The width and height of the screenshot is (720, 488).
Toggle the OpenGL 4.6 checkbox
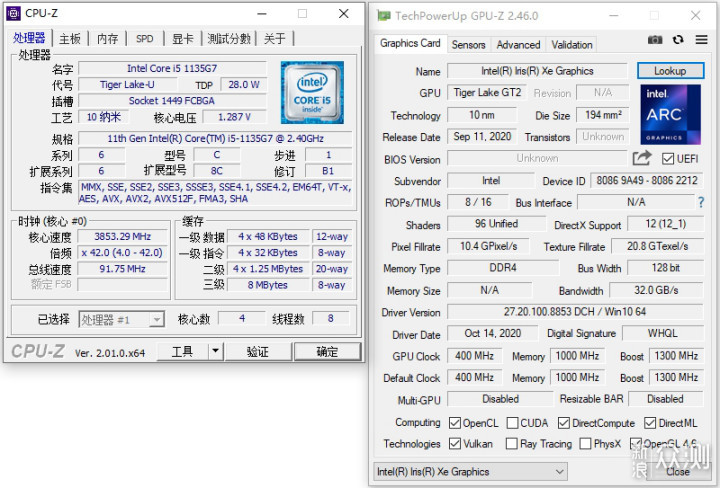tap(636, 443)
